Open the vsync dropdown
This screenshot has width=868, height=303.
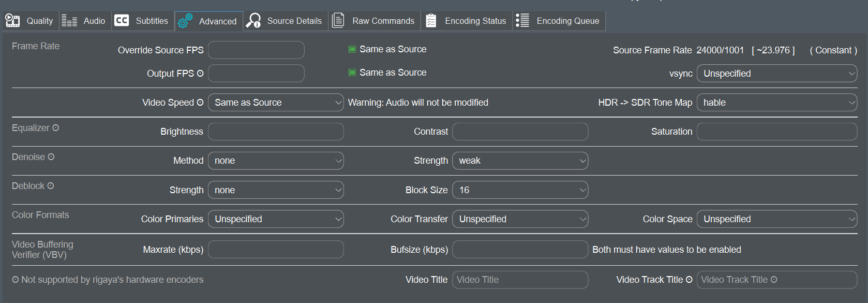[x=776, y=74]
